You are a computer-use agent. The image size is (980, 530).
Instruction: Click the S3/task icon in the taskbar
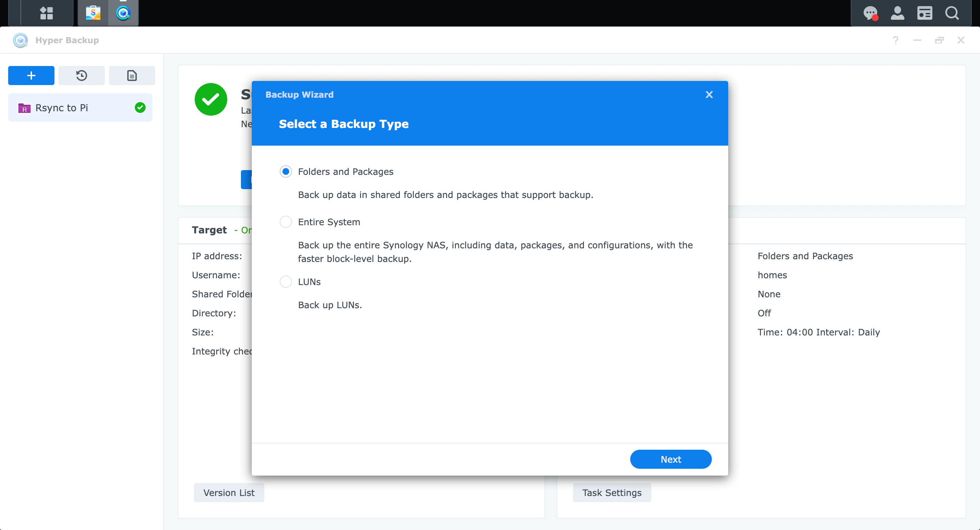[x=93, y=13]
